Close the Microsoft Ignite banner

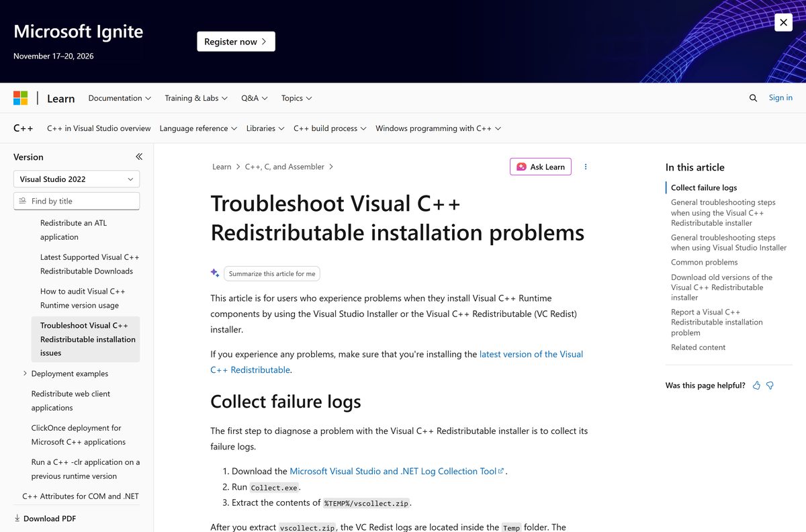click(x=783, y=22)
